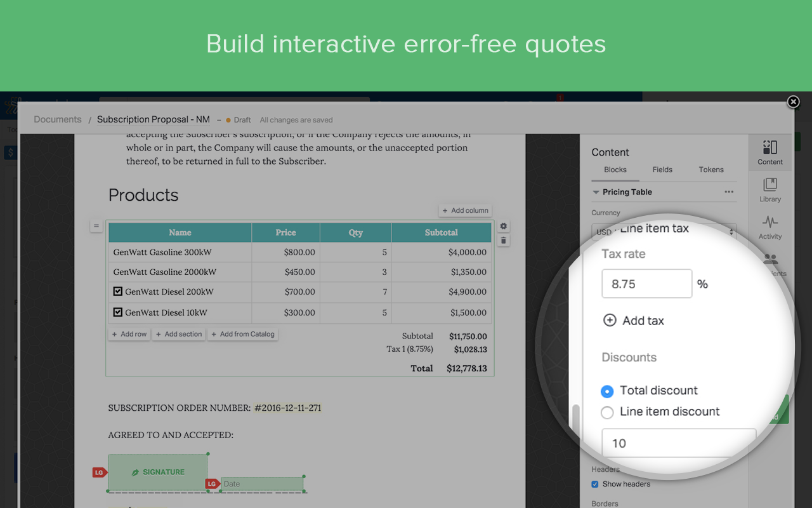Switch to the Tokens tab
The width and height of the screenshot is (812, 508).
(711, 170)
